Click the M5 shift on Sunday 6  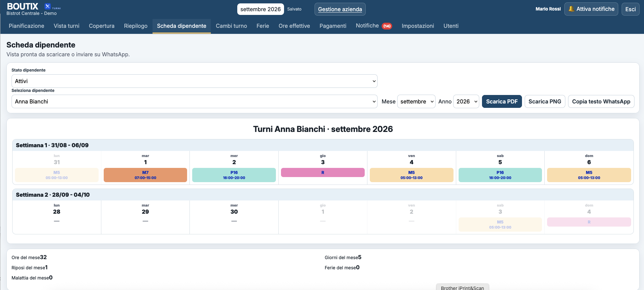589,175
